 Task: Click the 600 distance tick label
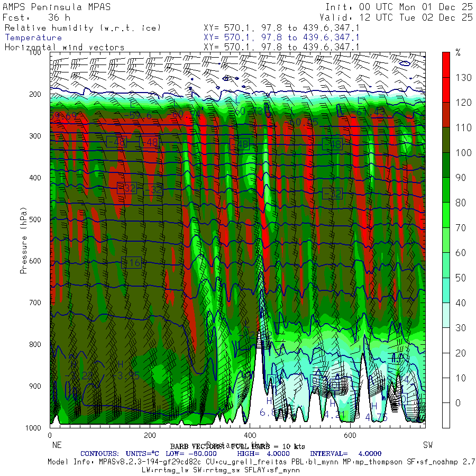(350, 435)
